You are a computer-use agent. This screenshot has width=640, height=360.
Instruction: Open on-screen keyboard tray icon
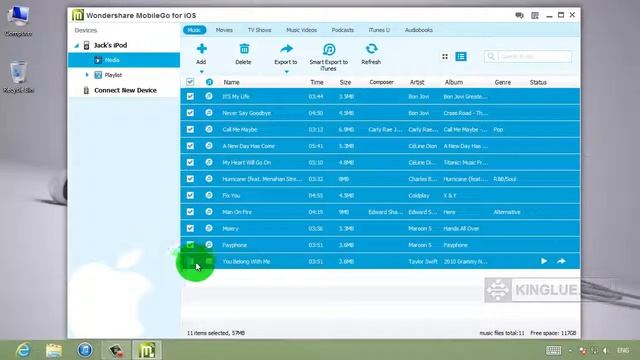pyautogui.click(x=553, y=350)
